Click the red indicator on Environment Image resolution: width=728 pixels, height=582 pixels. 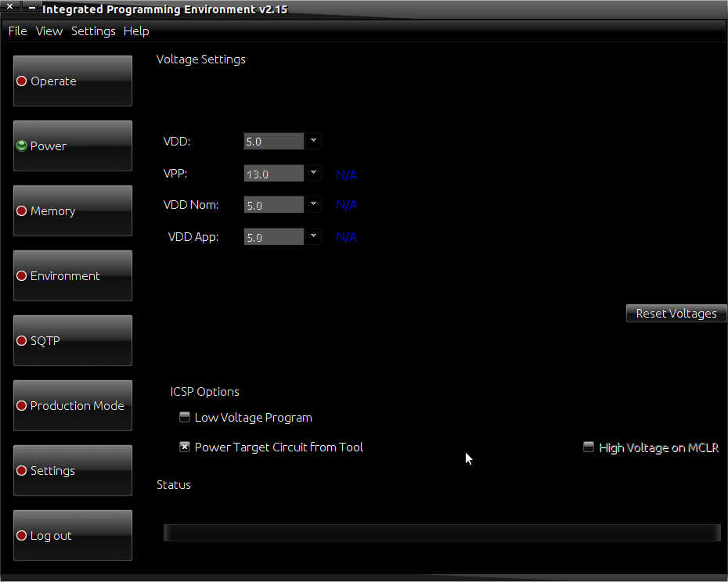pos(21,275)
